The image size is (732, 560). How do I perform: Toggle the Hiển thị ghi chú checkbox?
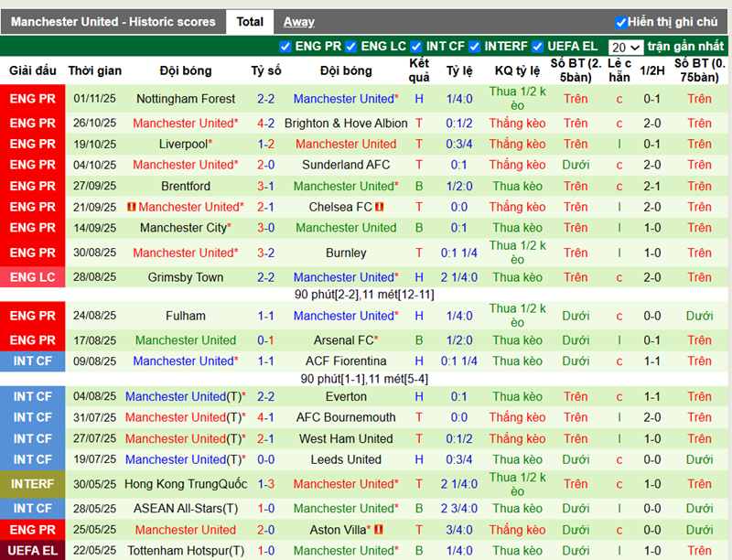621,22
